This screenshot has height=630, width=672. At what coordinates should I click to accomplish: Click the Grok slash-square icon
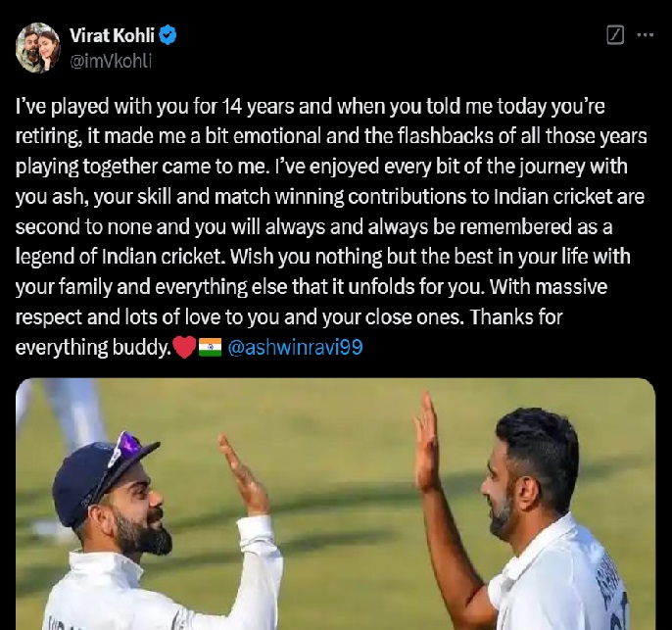pyautogui.click(x=615, y=35)
